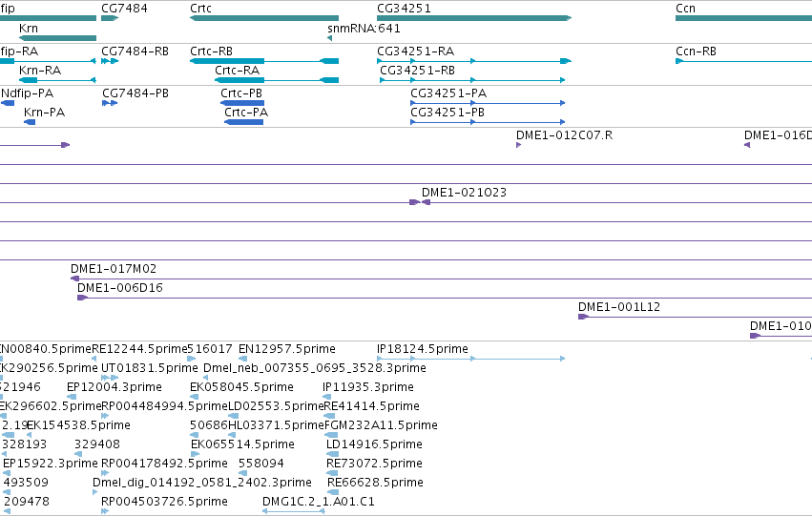The height and width of the screenshot is (516, 812).
Task: Click transcript CG34251-RB label
Action: coord(417,71)
